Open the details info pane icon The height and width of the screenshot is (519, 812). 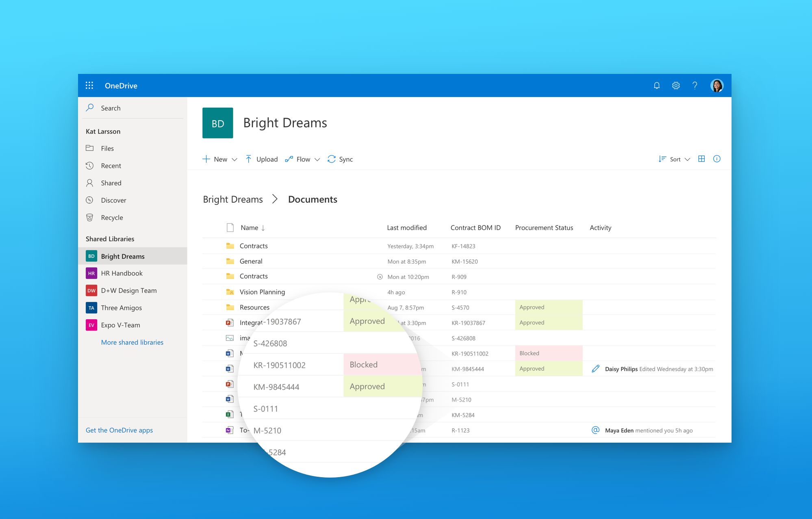(717, 159)
